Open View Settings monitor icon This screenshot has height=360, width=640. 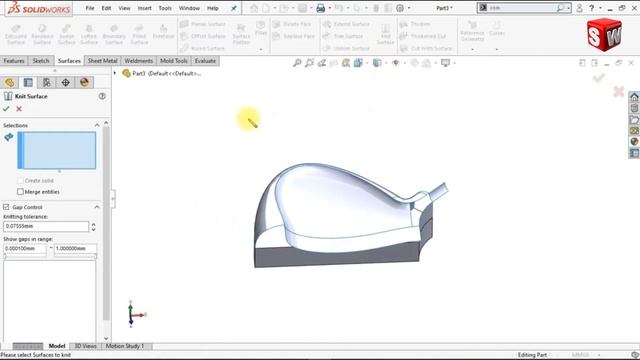(445, 63)
